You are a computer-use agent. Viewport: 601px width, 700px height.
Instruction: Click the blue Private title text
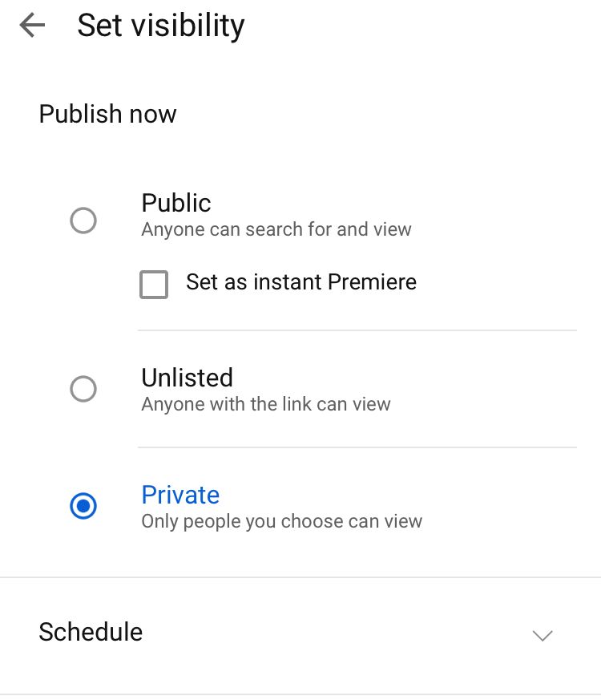(180, 495)
